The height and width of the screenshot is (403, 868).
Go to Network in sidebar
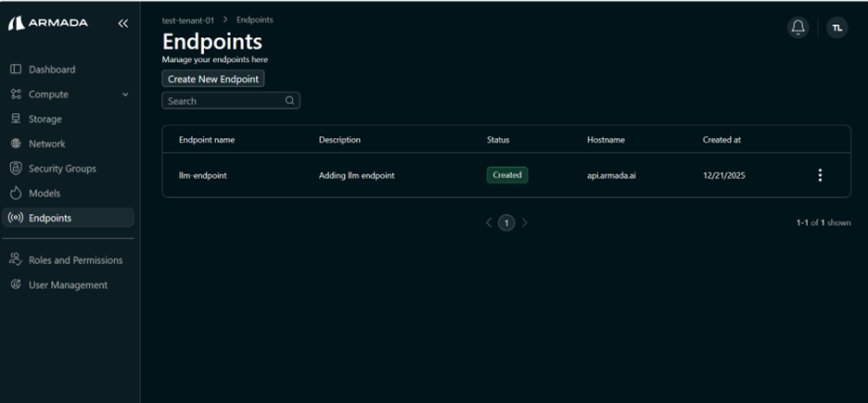tap(46, 144)
